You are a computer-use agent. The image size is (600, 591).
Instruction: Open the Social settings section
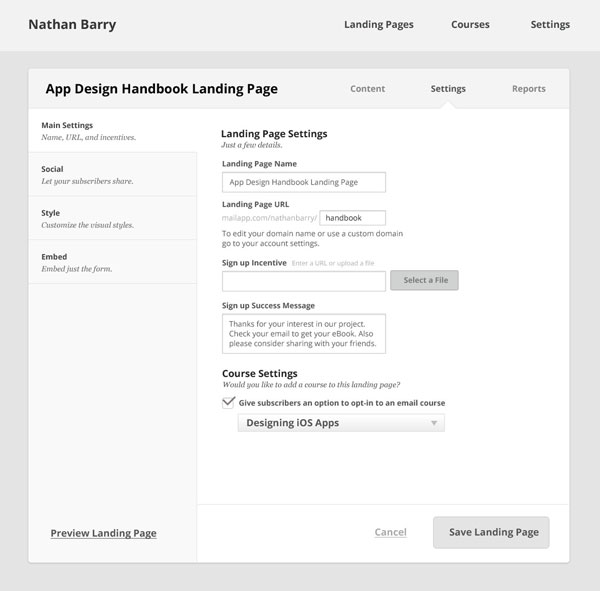pyautogui.click(x=113, y=175)
